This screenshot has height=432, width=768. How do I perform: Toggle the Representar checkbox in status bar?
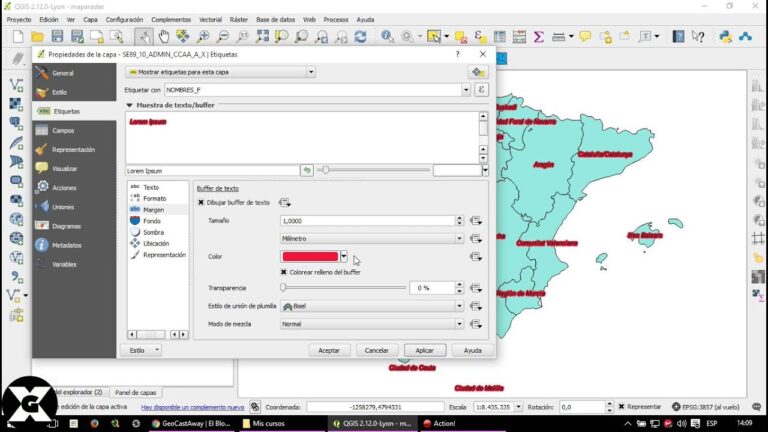coord(621,407)
